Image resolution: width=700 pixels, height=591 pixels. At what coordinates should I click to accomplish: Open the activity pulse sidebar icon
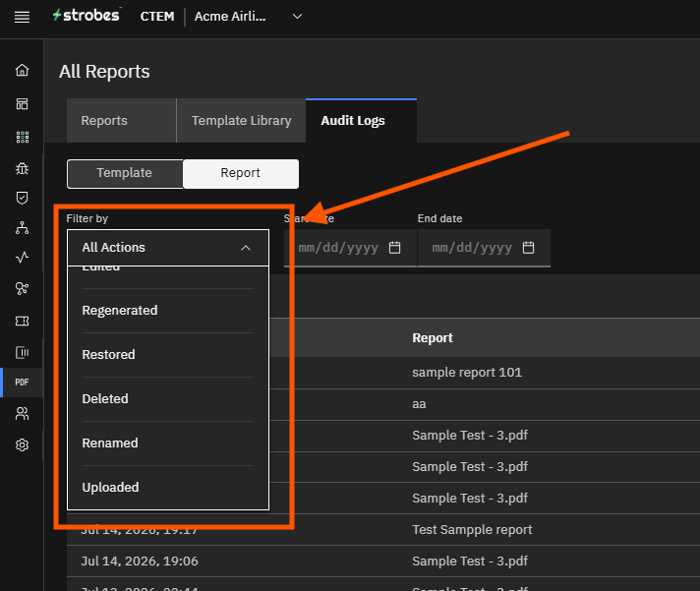(x=22, y=257)
